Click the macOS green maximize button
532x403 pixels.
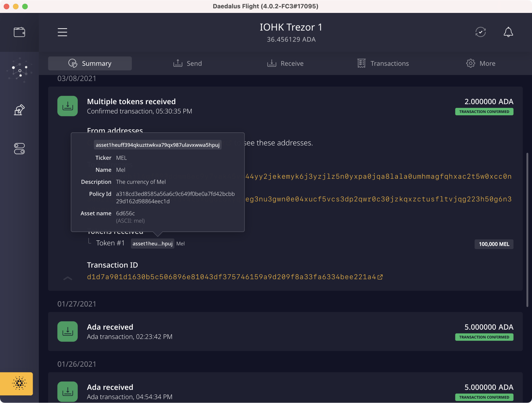pos(25,6)
